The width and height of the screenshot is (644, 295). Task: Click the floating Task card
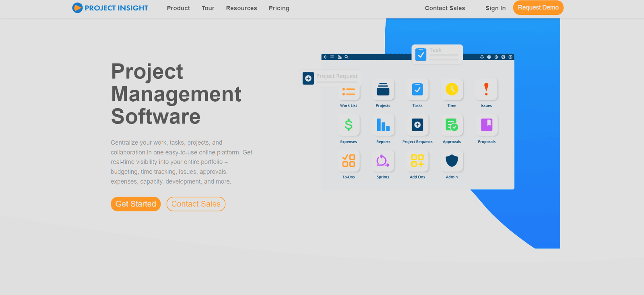point(437,54)
